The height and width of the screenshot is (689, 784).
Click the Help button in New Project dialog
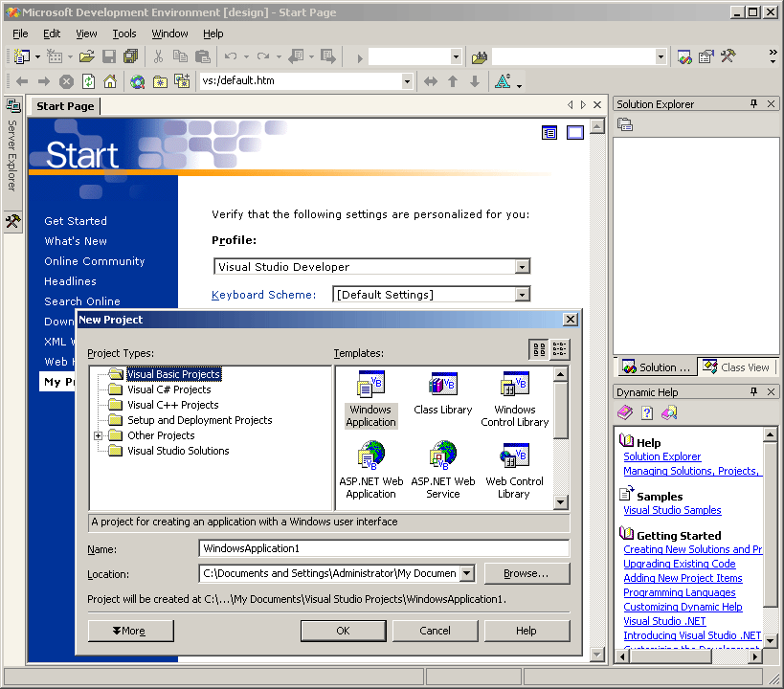tap(526, 631)
